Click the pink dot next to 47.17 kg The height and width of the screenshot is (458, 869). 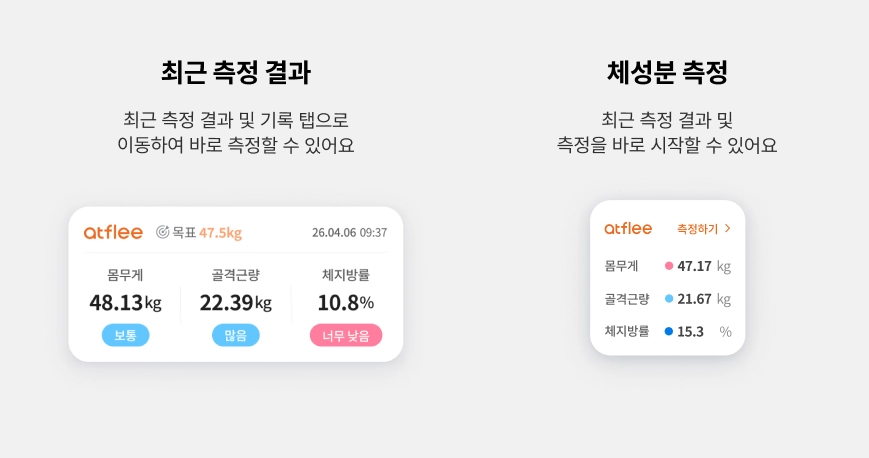(x=669, y=266)
